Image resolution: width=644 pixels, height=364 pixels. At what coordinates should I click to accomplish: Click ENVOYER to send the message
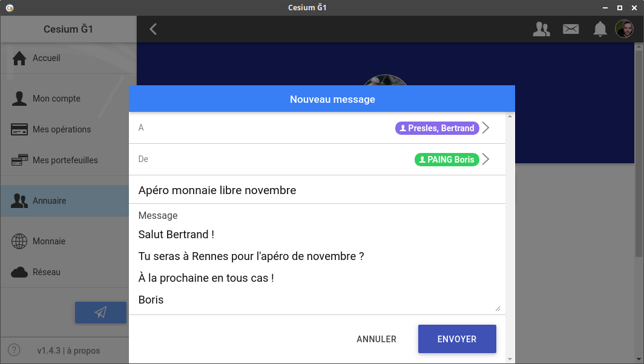tap(457, 339)
